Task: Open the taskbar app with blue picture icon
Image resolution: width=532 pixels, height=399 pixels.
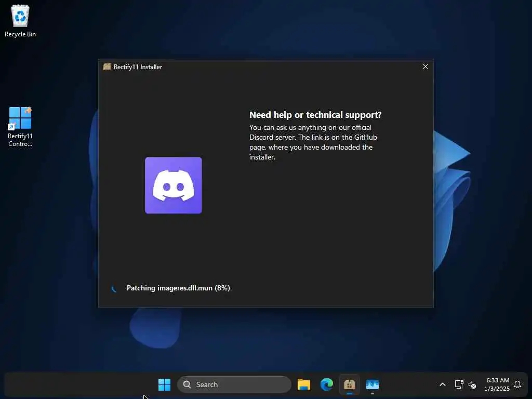Action: 372,384
